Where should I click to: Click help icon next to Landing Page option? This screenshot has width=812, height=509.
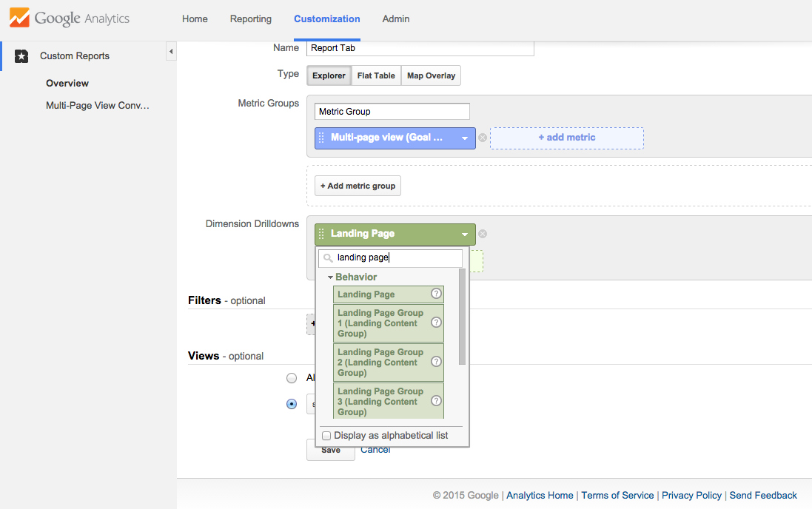click(436, 294)
